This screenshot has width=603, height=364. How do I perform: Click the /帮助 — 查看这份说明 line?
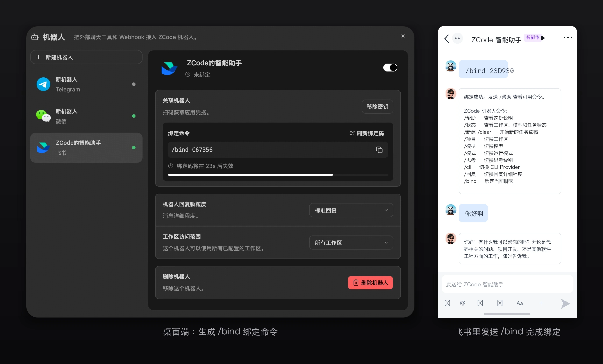pyautogui.click(x=488, y=118)
